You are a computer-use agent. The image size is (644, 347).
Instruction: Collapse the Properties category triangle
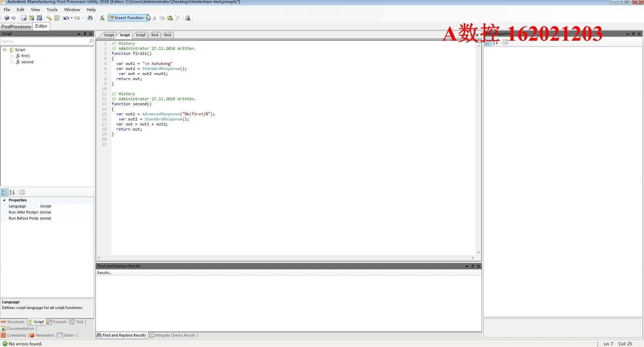4,200
